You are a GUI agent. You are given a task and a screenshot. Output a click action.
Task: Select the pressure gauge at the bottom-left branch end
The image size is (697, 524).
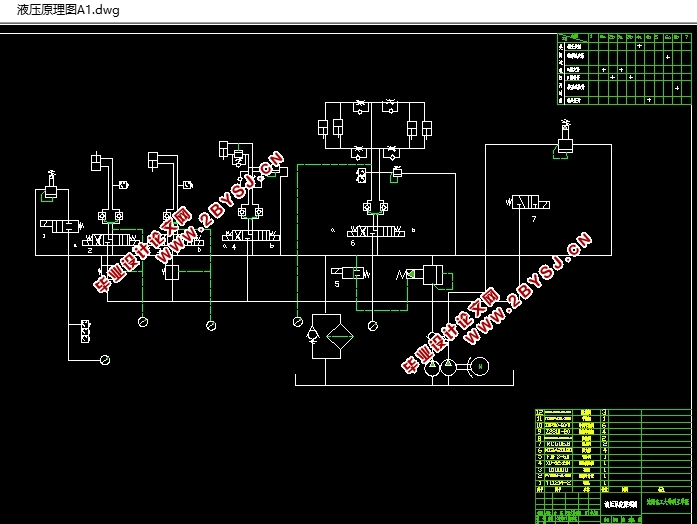[105, 360]
